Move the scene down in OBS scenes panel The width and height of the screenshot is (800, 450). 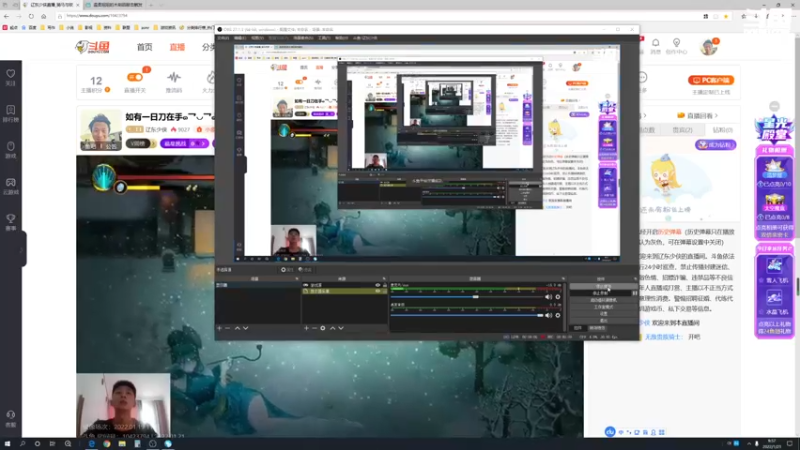click(245, 328)
